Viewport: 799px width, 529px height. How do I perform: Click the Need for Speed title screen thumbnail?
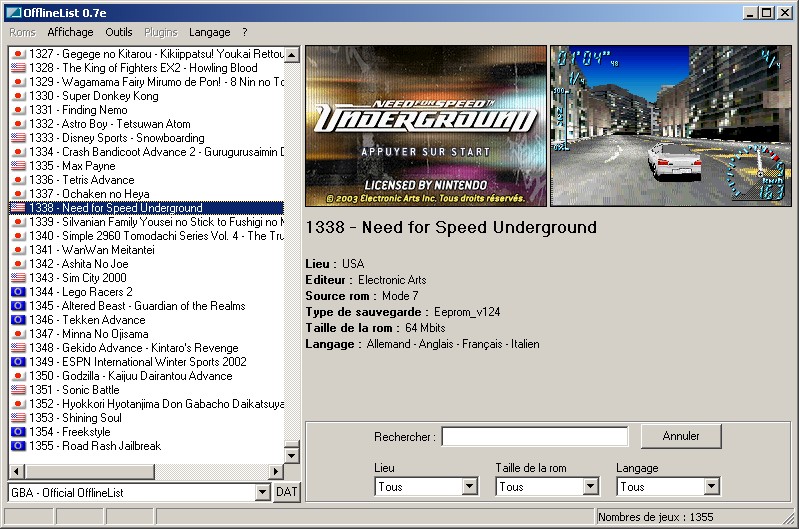click(426, 126)
